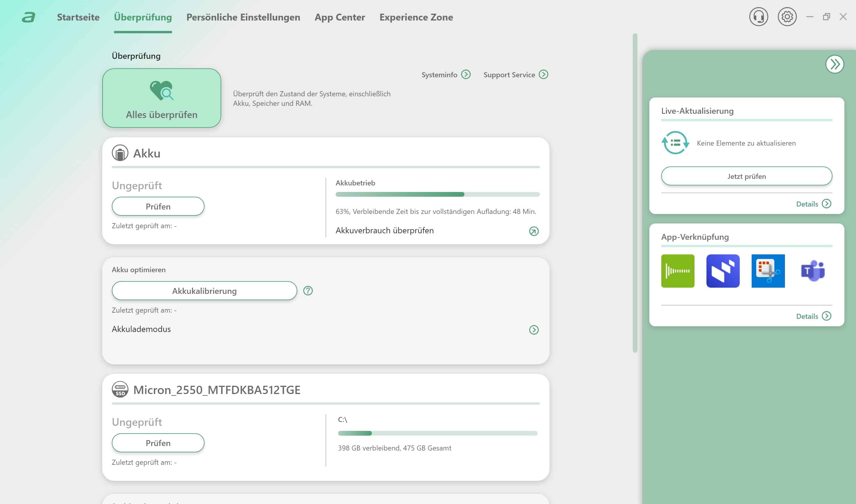This screenshot has height=504, width=856.
Task: Switch to the Startseite tab
Action: [78, 17]
